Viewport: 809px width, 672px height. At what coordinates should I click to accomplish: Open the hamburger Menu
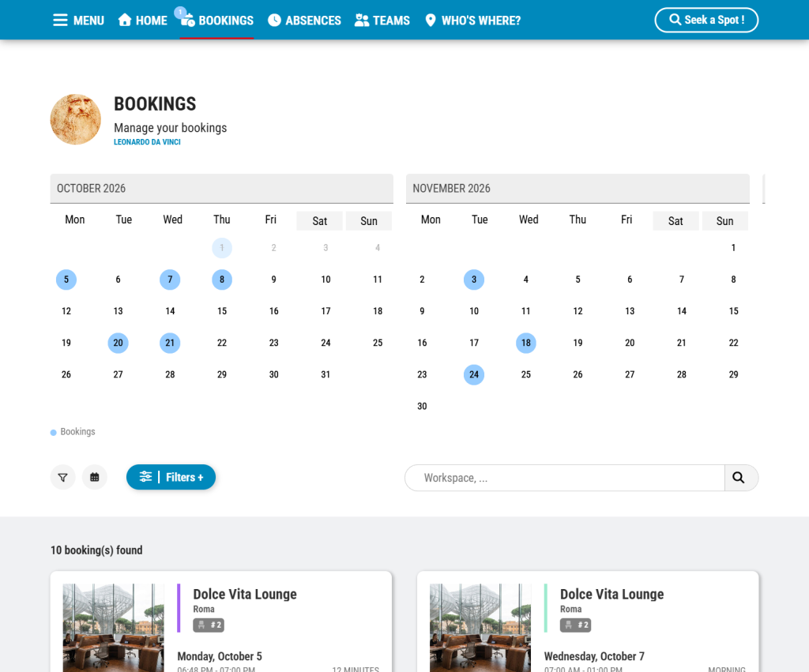tap(78, 21)
